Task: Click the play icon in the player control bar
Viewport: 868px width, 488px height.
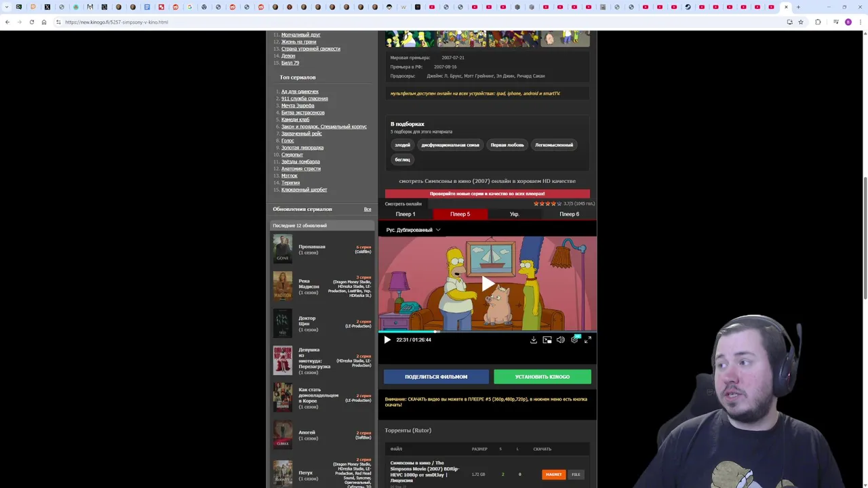Action: point(387,340)
